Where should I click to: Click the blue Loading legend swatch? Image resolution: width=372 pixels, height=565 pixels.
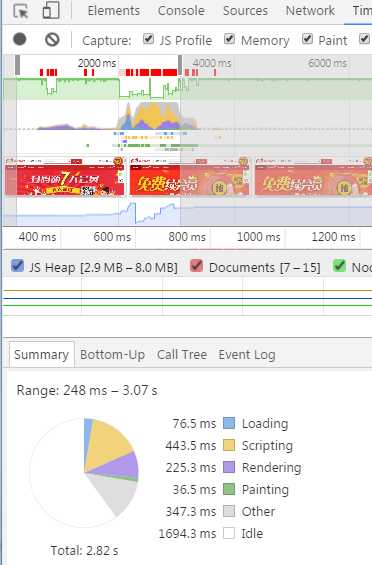click(229, 423)
